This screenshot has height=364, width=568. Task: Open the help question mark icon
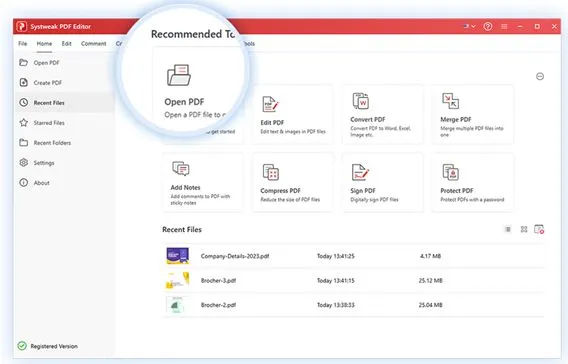click(488, 26)
